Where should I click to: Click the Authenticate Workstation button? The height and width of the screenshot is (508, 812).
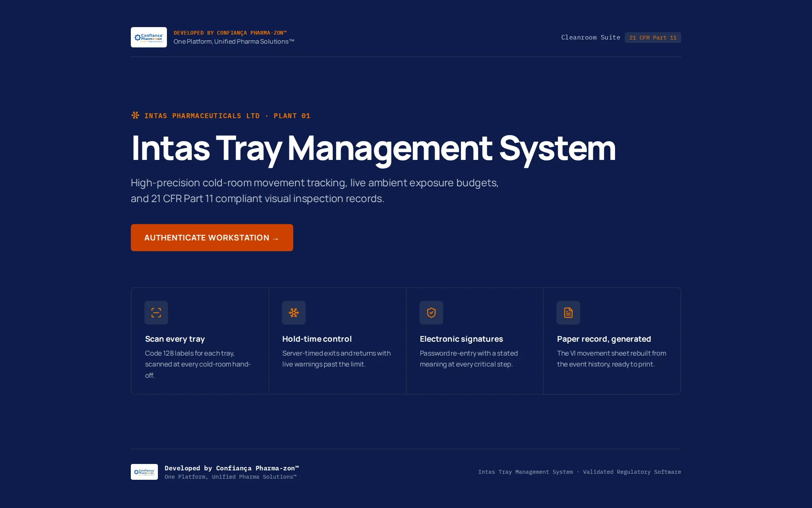tap(212, 238)
